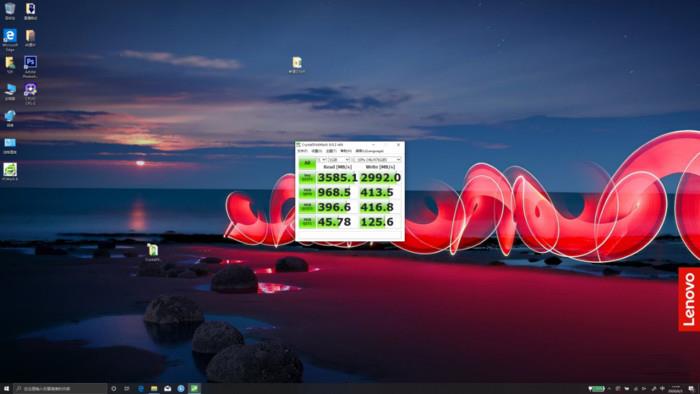Open the Mail app from the taskbar
The height and width of the screenshot is (394, 700).
pyautogui.click(x=167, y=389)
